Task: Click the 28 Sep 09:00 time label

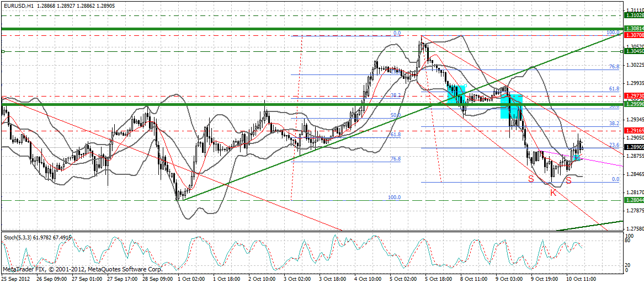Action: 157,279
